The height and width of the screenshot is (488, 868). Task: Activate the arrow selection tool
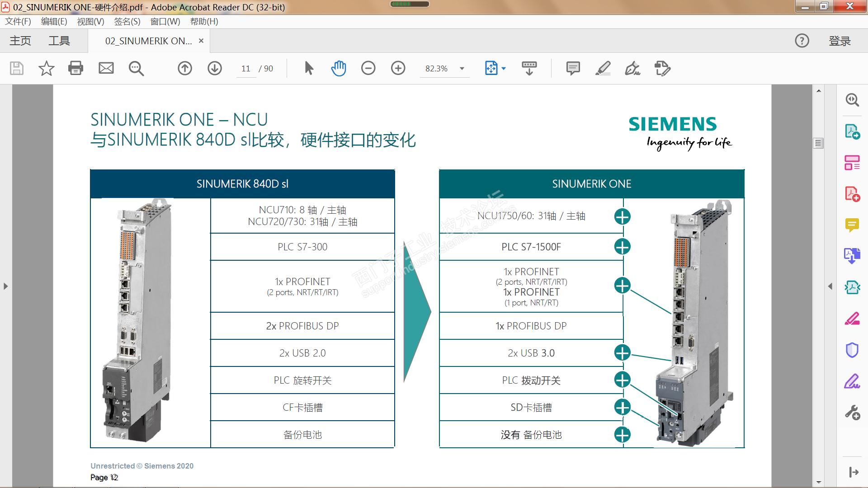pyautogui.click(x=309, y=68)
